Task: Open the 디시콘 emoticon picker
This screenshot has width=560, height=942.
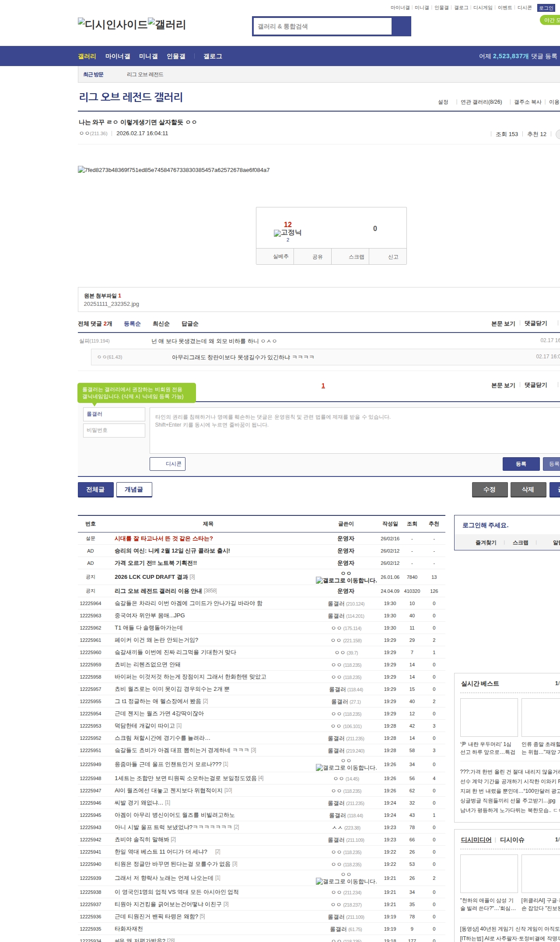Action: click(168, 464)
